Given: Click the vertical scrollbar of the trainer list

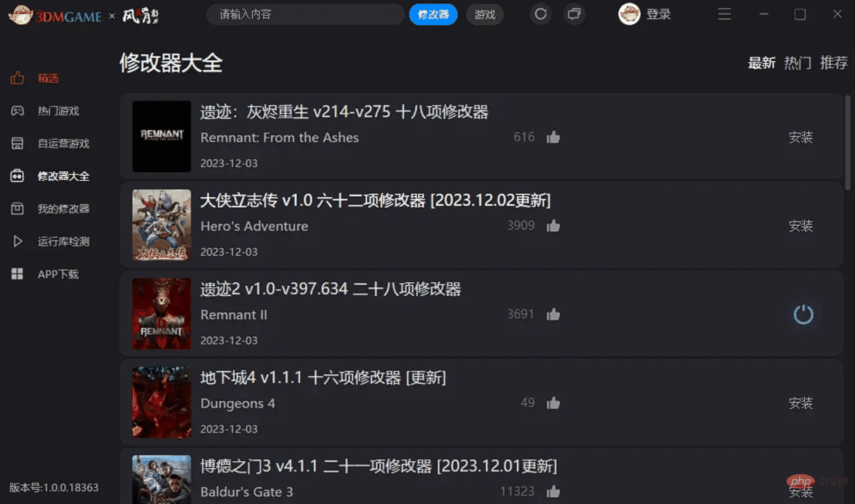Looking at the screenshot, I should [848, 142].
